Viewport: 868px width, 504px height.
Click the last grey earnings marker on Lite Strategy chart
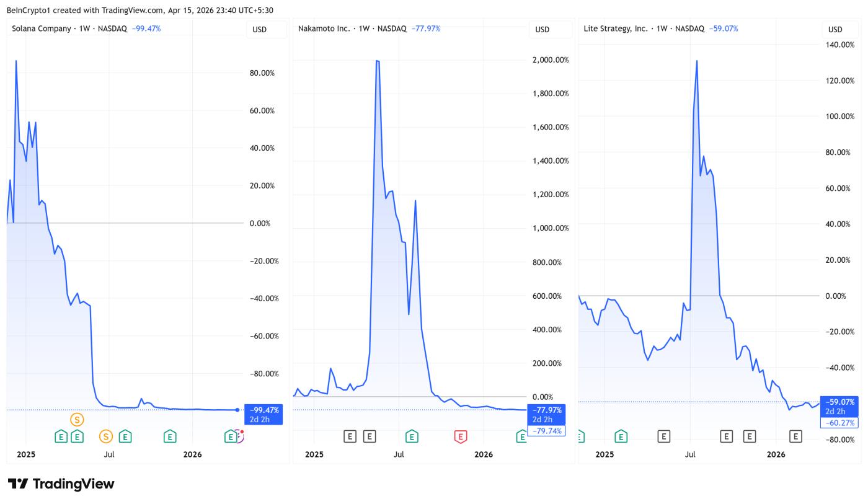coord(795,437)
